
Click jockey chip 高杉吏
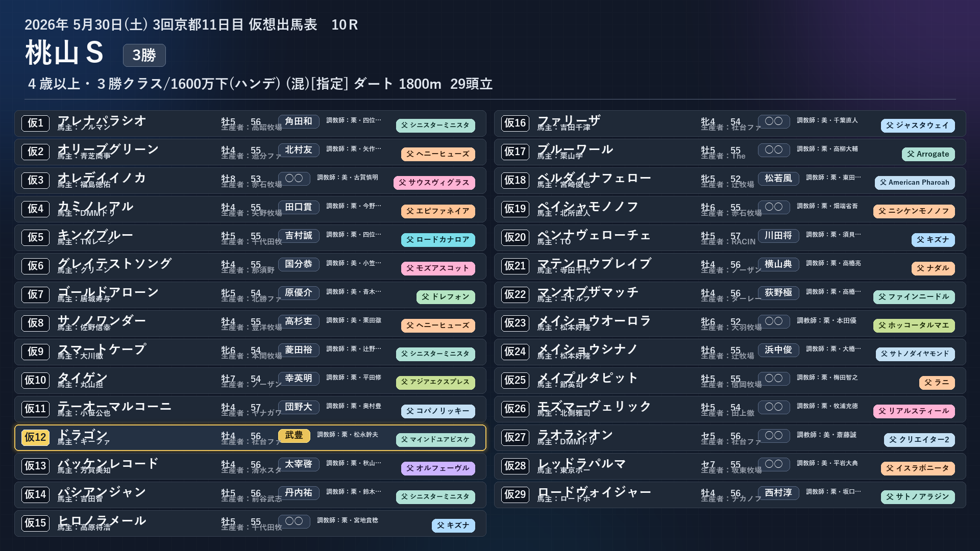[299, 321]
